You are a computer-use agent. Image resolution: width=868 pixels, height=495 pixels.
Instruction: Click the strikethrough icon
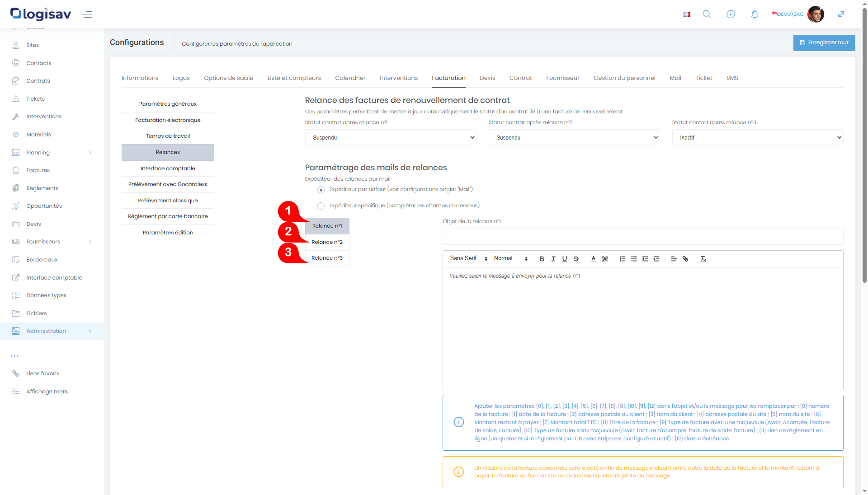[x=576, y=259]
